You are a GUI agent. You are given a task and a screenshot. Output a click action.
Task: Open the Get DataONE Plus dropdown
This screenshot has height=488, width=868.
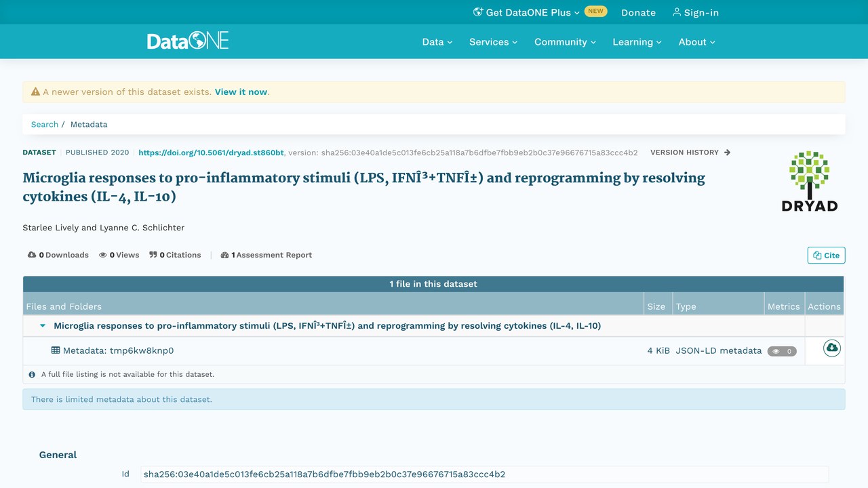[x=526, y=12]
